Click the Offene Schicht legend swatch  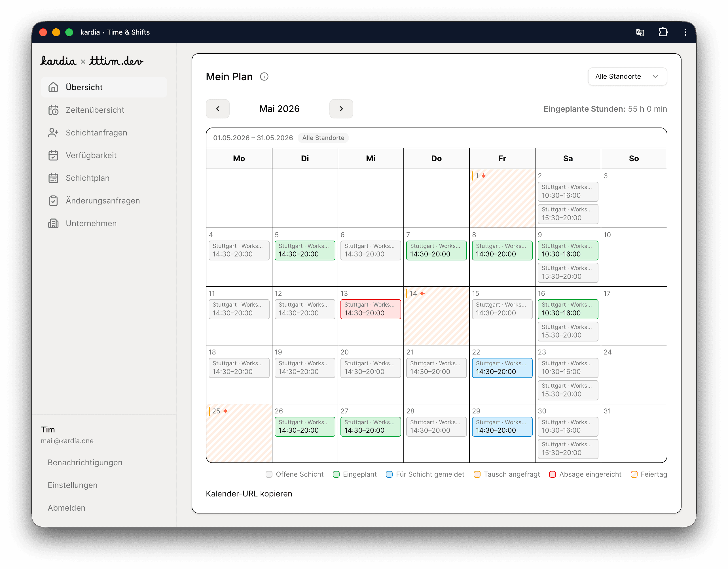point(269,474)
